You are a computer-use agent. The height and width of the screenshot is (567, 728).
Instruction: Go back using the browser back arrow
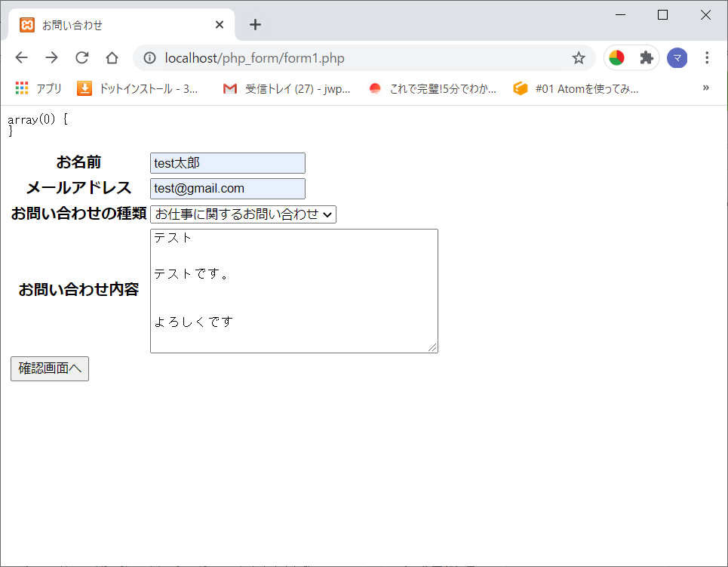click(x=21, y=57)
